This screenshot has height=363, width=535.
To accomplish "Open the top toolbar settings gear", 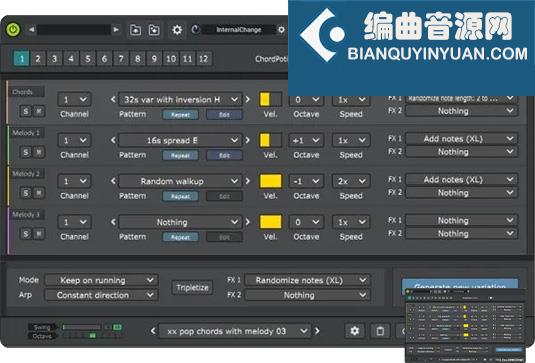I will (177, 30).
